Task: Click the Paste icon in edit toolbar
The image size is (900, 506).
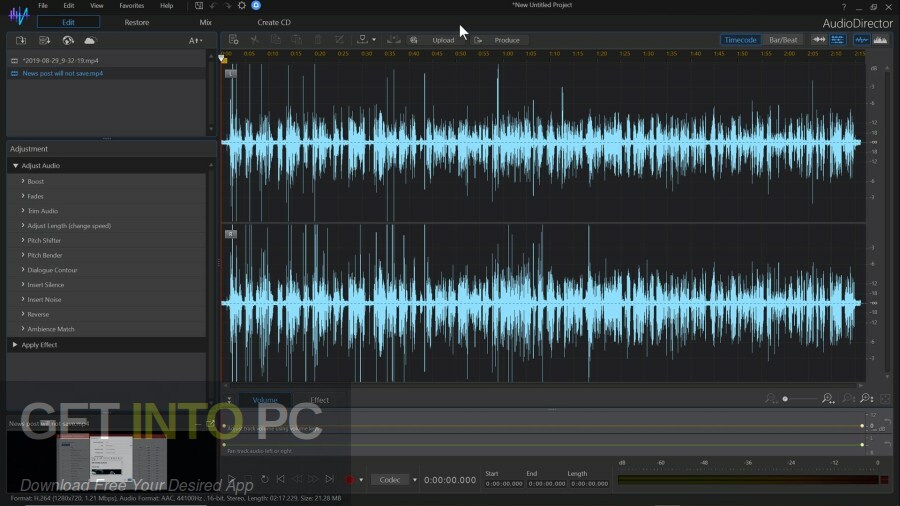Action: click(297, 40)
